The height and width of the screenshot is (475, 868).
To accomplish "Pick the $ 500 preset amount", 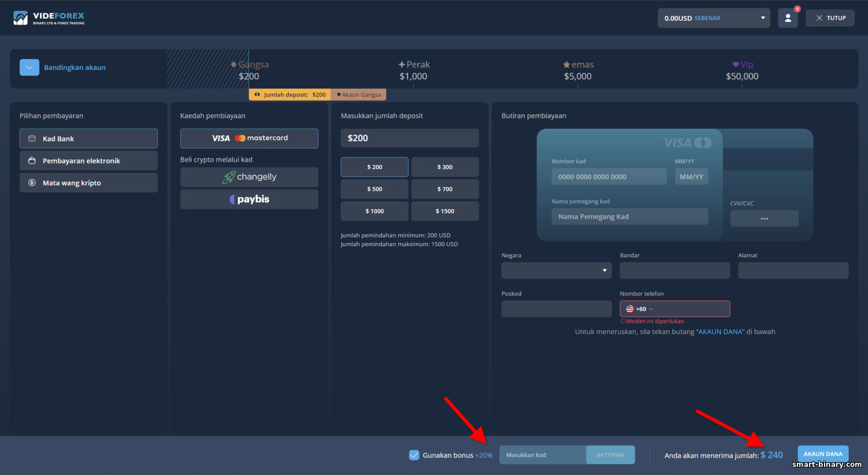I will click(374, 189).
